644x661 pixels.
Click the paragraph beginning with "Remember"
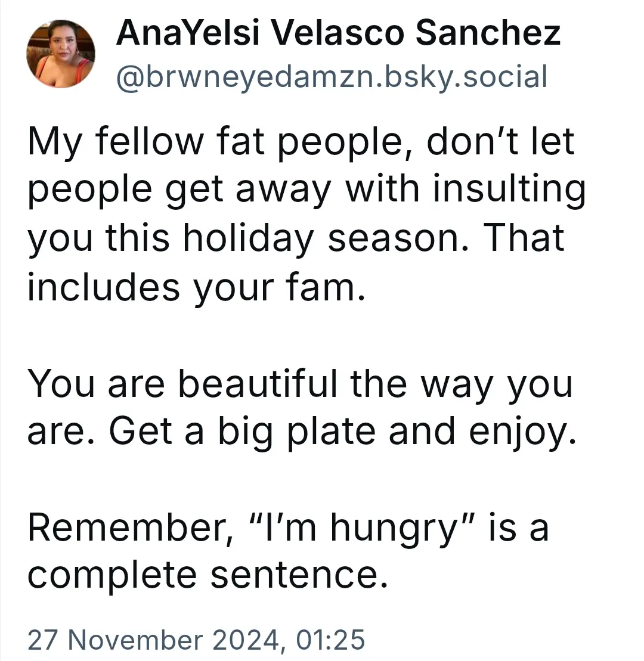pyautogui.click(x=288, y=551)
